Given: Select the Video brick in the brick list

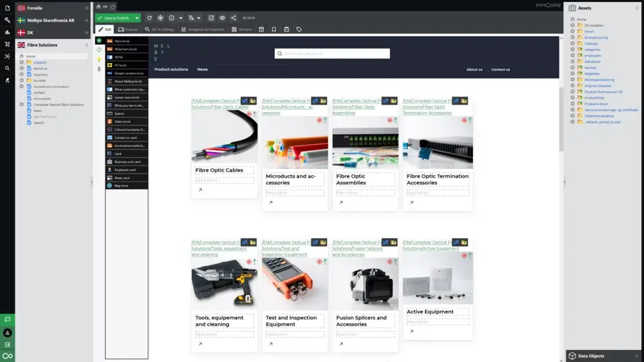Looking at the screenshot, I should coord(127,121).
